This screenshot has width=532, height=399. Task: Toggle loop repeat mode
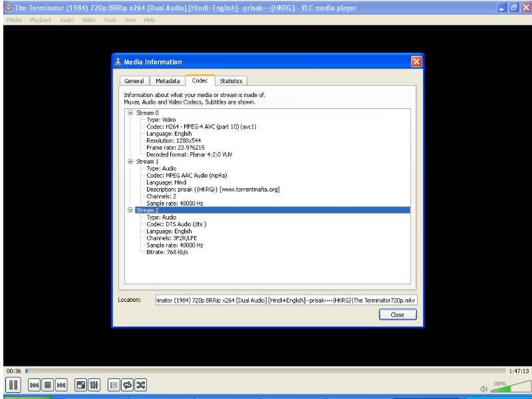[127, 385]
